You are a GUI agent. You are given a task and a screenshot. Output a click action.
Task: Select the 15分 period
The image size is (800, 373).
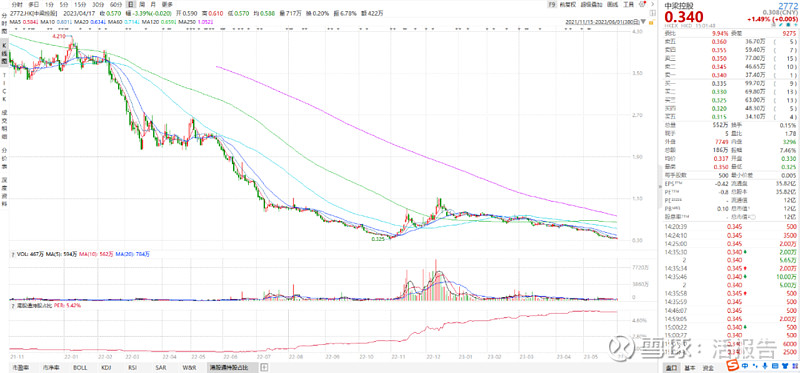click(80, 4)
